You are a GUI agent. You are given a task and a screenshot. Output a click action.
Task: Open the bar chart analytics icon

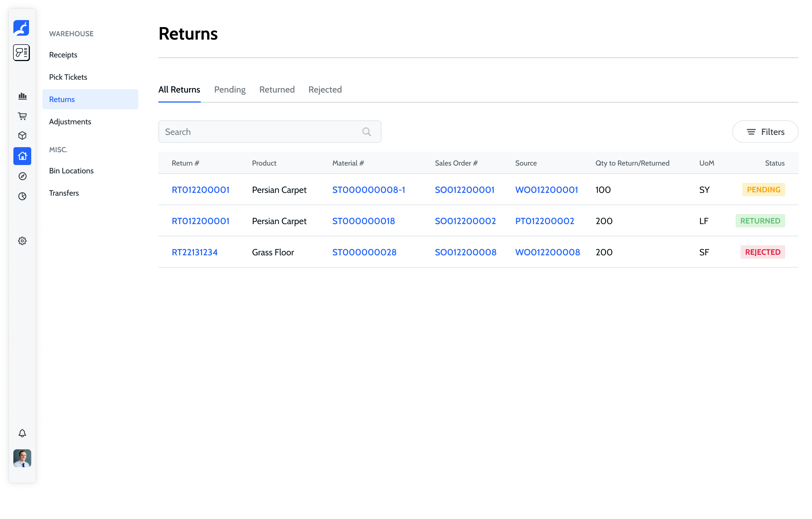[x=22, y=96]
